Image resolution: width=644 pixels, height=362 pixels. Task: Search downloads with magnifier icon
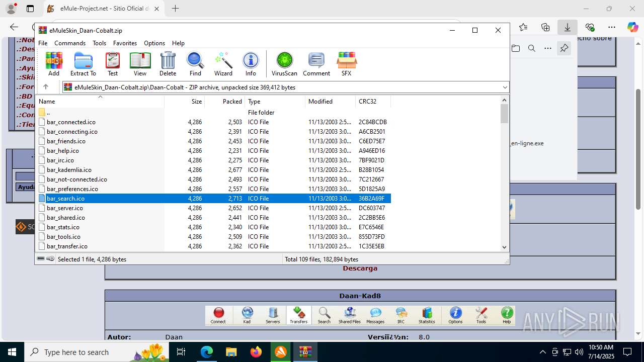[x=532, y=48]
